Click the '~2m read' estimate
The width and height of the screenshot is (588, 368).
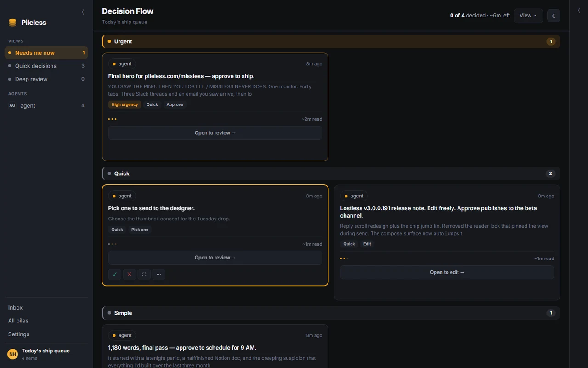click(312, 119)
